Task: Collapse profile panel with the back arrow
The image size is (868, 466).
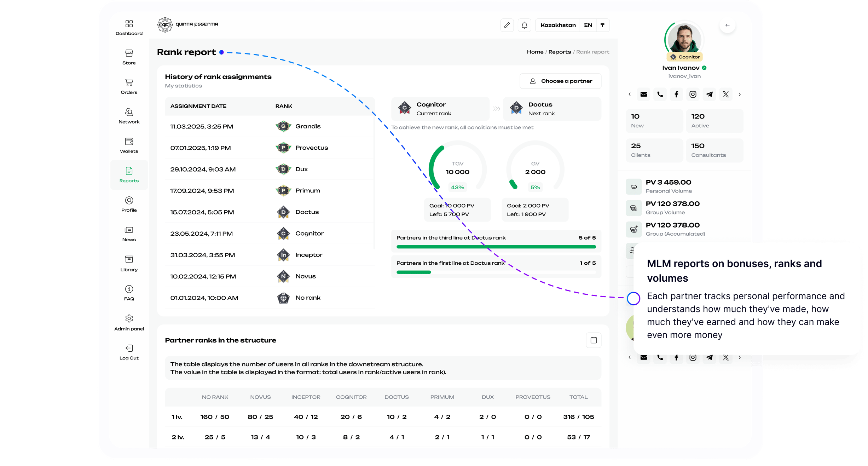Action: [x=727, y=25]
